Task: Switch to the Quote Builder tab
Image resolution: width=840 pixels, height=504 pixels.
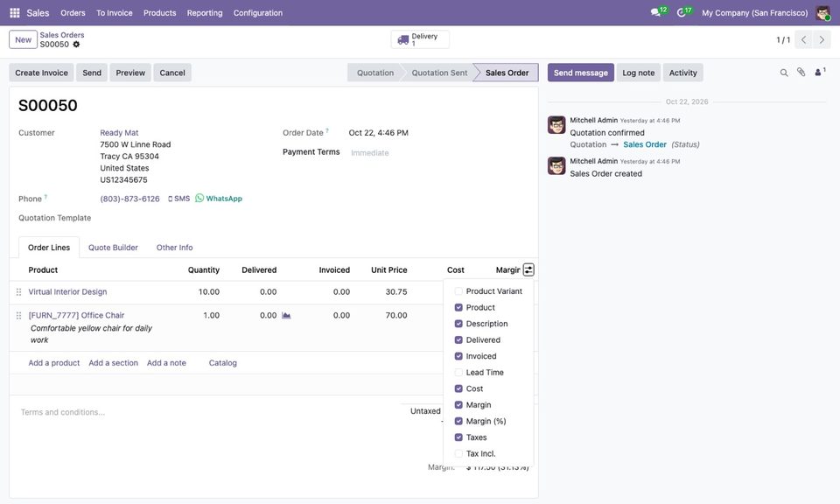Action: 113,248
